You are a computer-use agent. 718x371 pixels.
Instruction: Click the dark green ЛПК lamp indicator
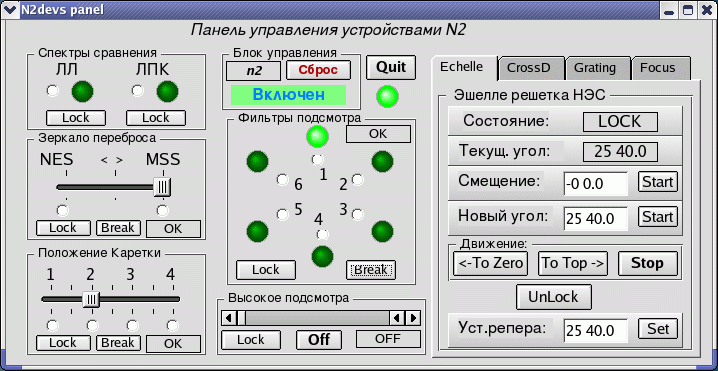[167, 91]
